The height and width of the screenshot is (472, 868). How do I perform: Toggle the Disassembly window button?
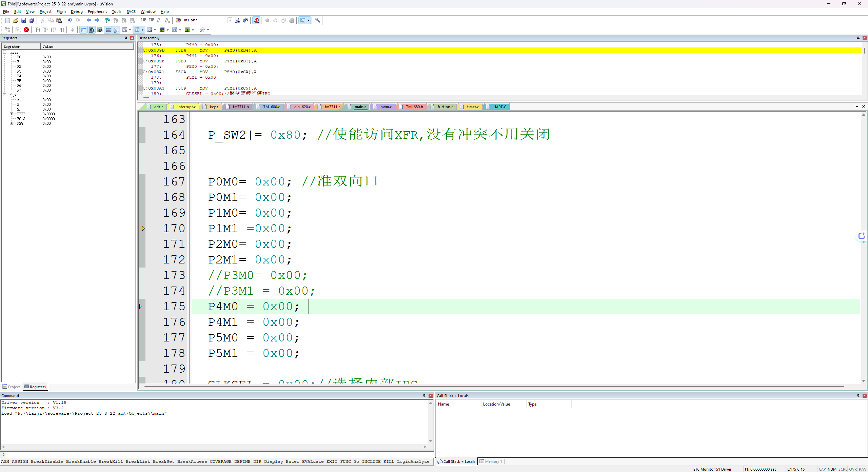click(x=92, y=30)
